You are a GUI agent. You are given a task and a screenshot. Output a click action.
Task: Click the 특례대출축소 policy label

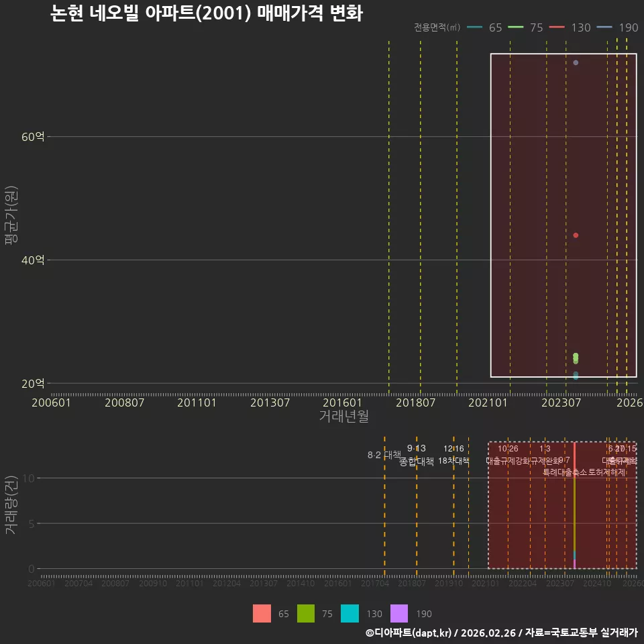pyautogui.click(x=566, y=472)
